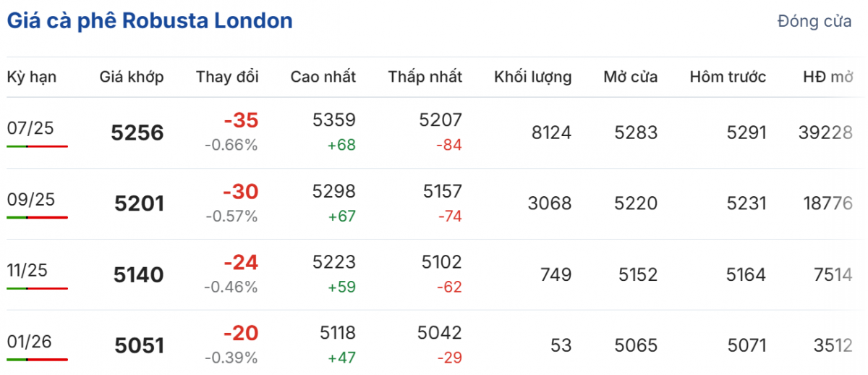Click the Cao nhất column header
Image resolution: width=868 pixels, height=375 pixels.
coord(323,77)
